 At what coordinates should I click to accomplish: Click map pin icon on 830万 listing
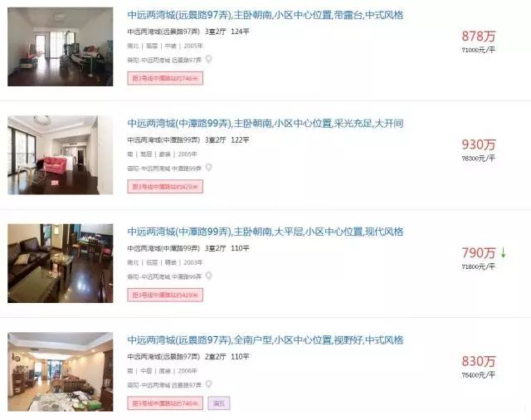[x=209, y=384]
